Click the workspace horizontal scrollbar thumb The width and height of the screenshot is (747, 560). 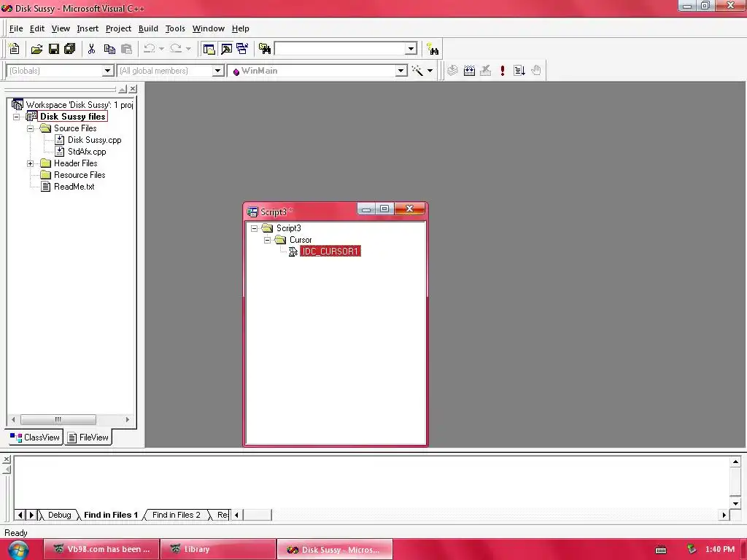coord(58,419)
